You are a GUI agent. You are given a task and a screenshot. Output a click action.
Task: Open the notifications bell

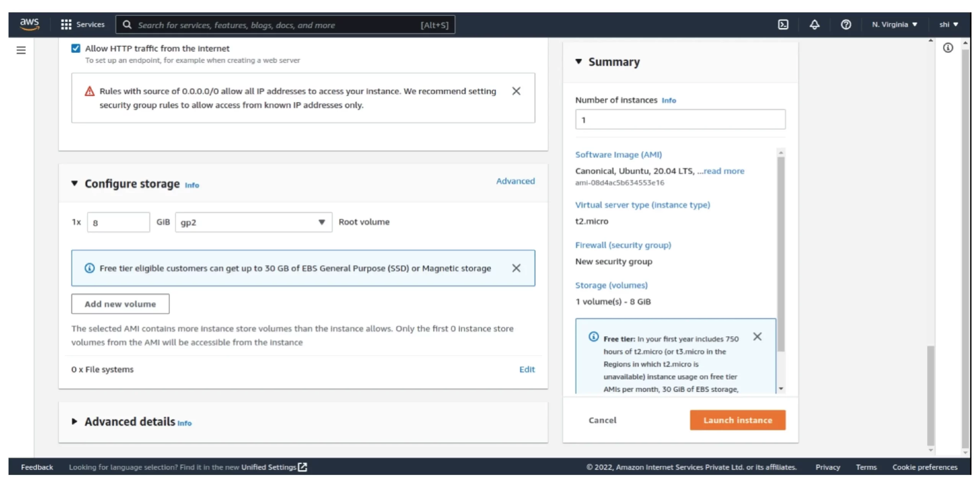(814, 25)
